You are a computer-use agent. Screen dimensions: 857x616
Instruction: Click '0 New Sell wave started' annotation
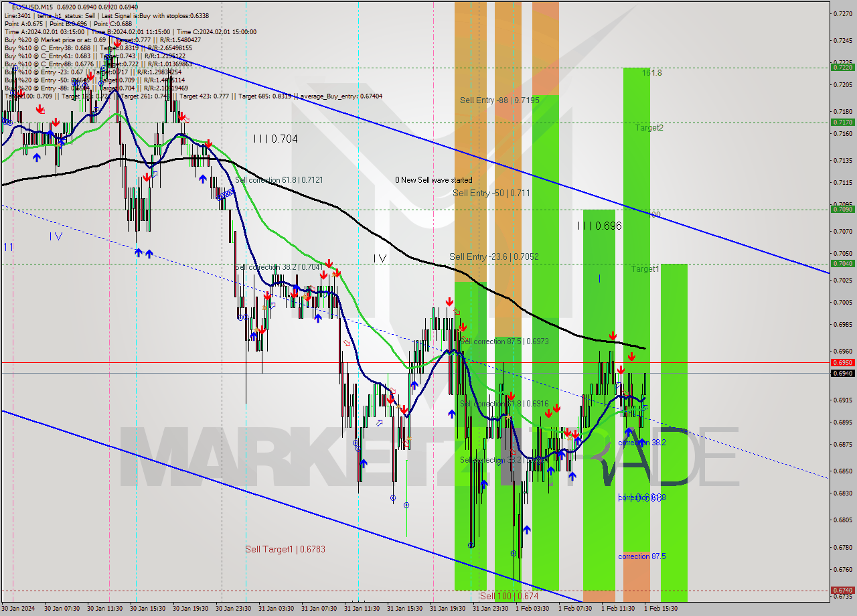pyautogui.click(x=434, y=180)
